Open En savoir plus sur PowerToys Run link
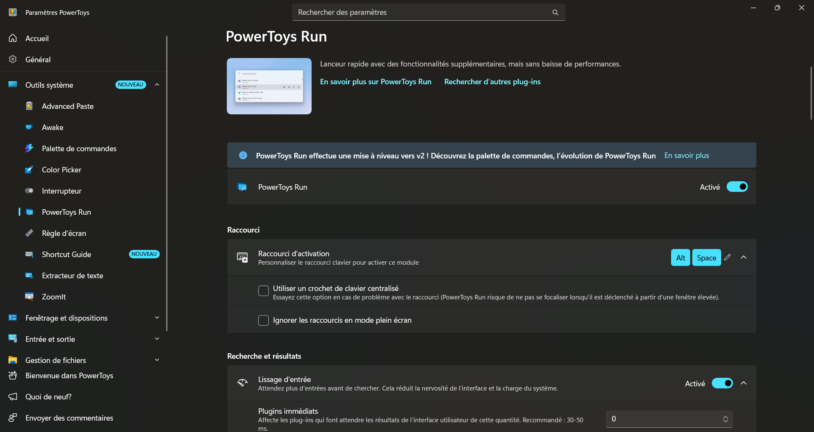The height and width of the screenshot is (432, 814). [375, 82]
